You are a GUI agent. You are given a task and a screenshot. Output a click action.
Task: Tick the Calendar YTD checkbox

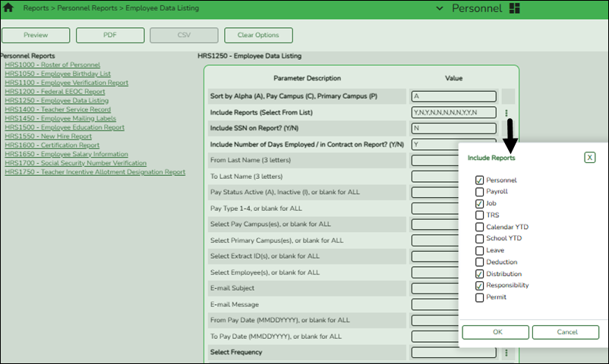click(x=479, y=227)
